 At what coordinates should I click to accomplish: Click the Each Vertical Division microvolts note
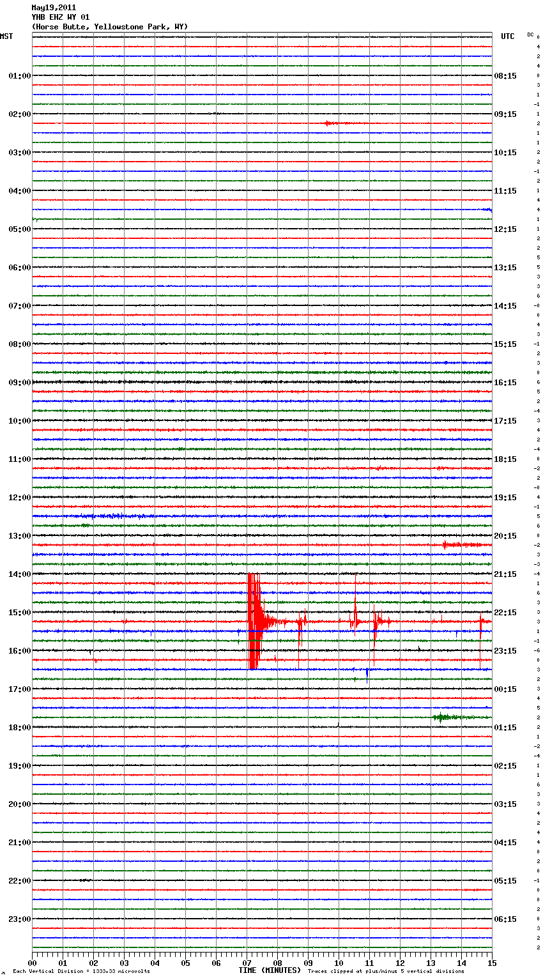[82, 972]
